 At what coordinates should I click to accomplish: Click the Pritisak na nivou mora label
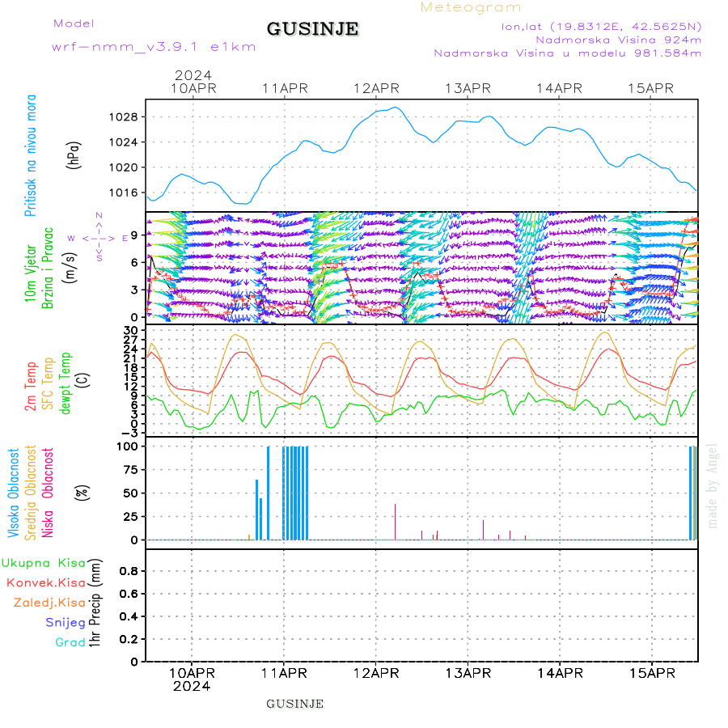point(31,155)
